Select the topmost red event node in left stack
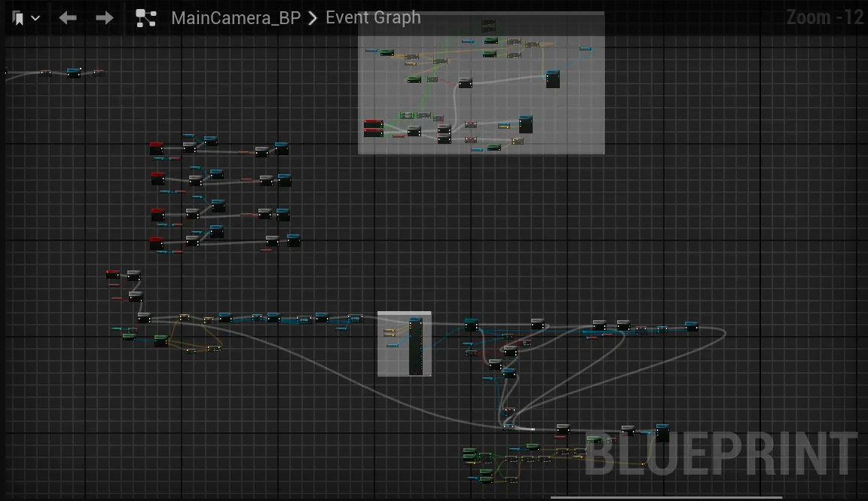 coord(156,148)
